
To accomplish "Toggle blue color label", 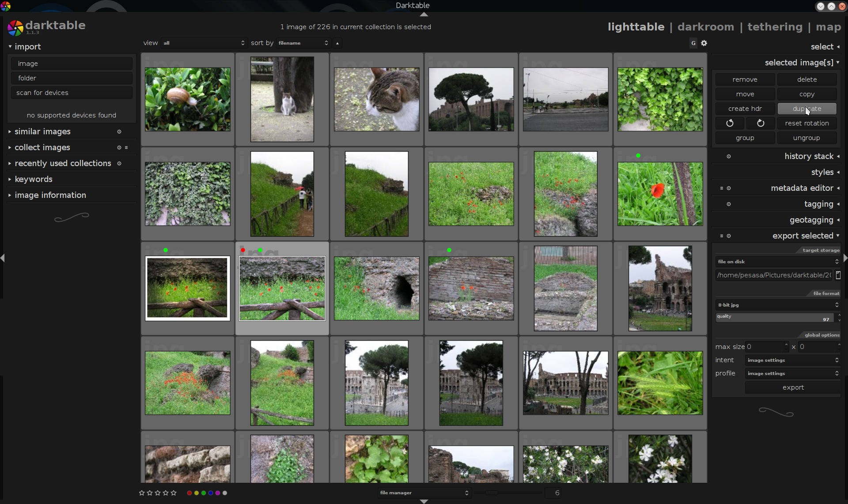I will [211, 493].
